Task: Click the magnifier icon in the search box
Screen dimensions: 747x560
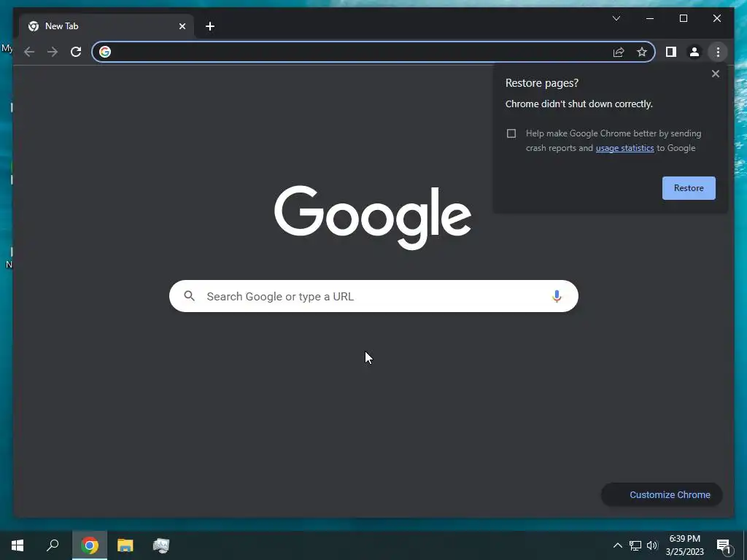Action: (x=189, y=296)
